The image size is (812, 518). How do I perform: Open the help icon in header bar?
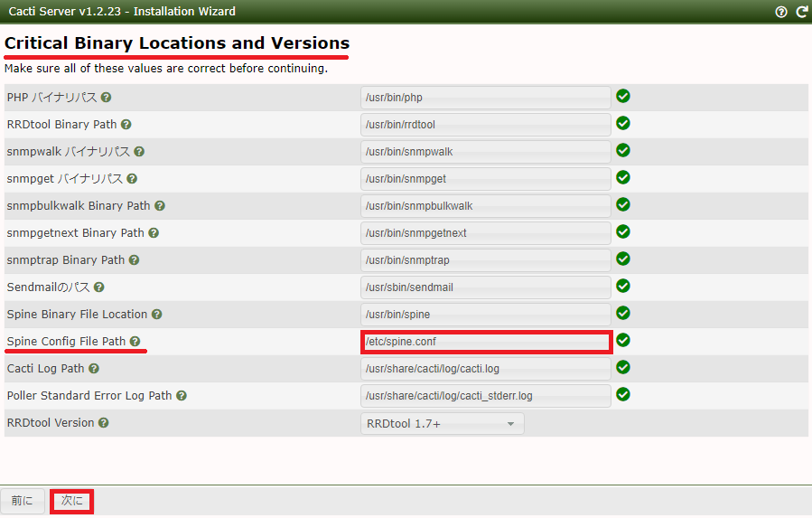(781, 12)
